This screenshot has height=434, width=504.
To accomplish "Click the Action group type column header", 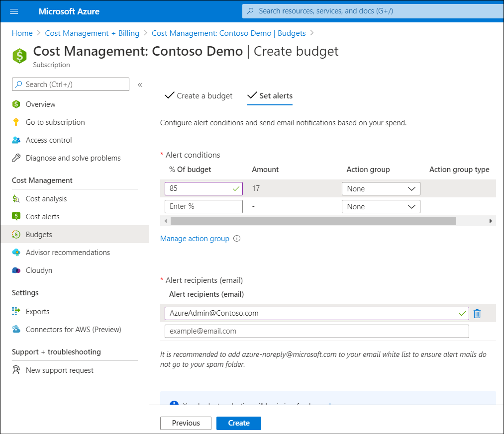I will pyautogui.click(x=459, y=170).
